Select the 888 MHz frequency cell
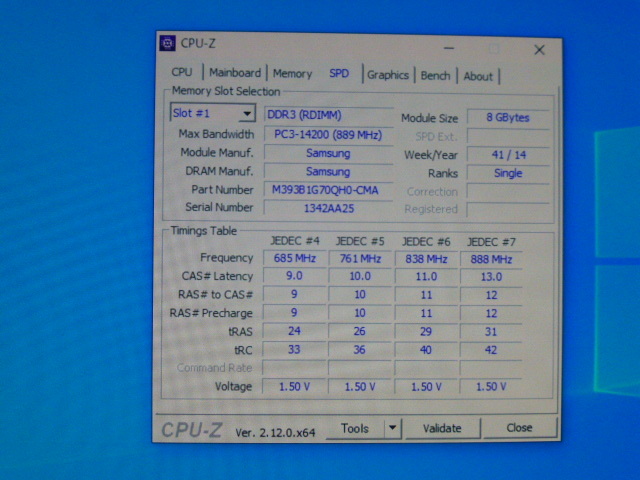The image size is (640, 480). pos(491,260)
